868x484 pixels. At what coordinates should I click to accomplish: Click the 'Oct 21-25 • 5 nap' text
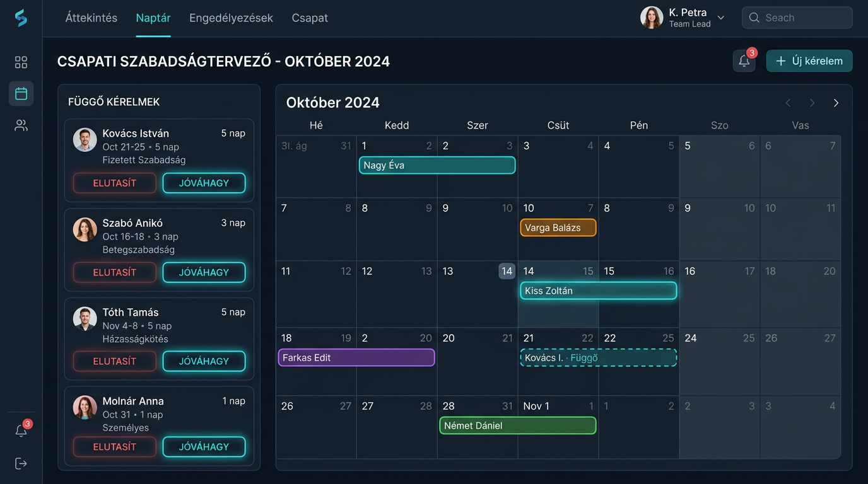point(141,147)
